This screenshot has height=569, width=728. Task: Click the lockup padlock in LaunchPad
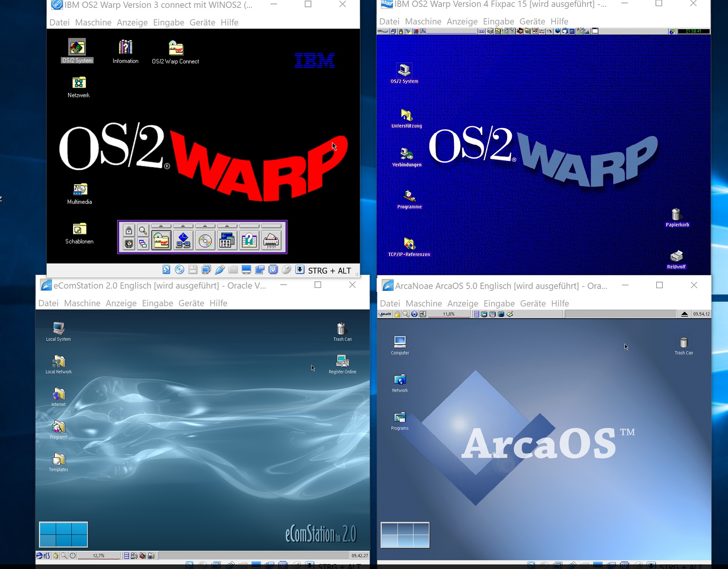129,230
